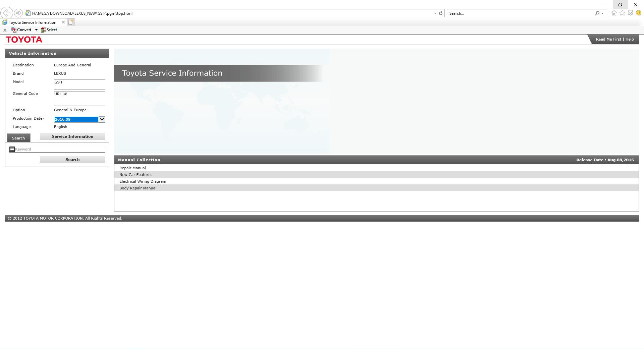
Task: Click the Release Date Aug.08,2016 text
Action: tap(605, 160)
